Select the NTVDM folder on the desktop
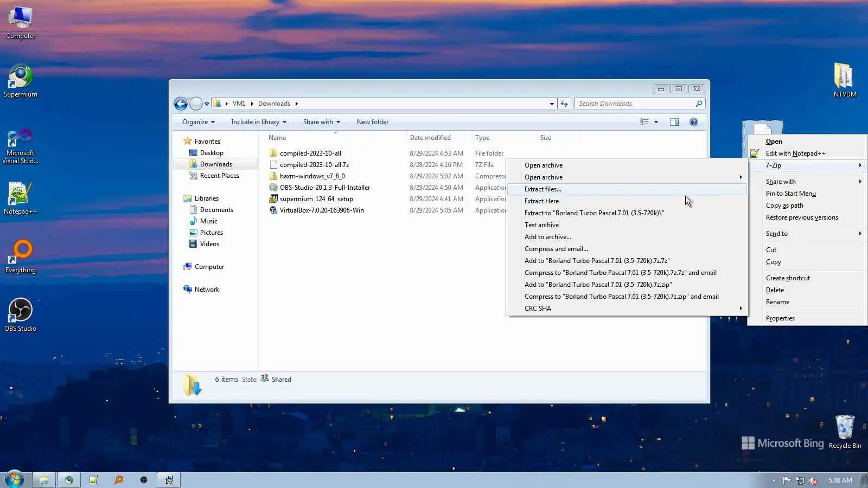Viewport: 868px width, 488px height. 845,80
